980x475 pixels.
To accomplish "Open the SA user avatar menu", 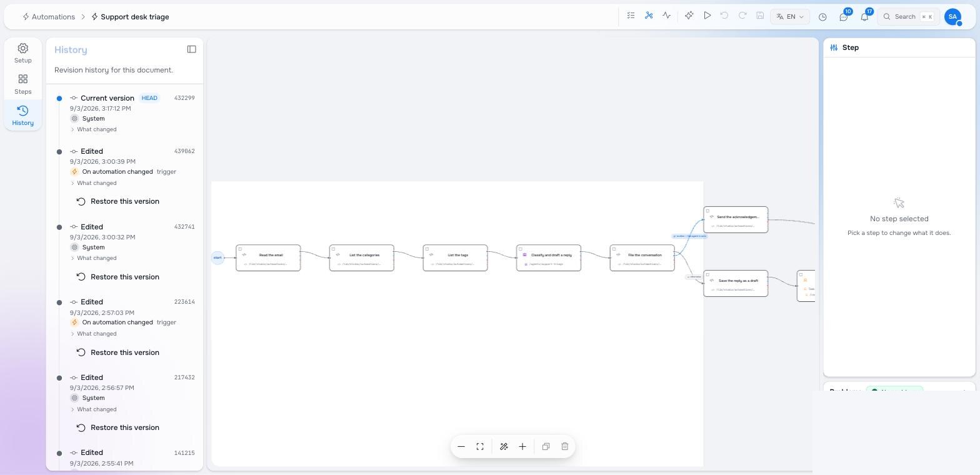I will click(x=952, y=17).
